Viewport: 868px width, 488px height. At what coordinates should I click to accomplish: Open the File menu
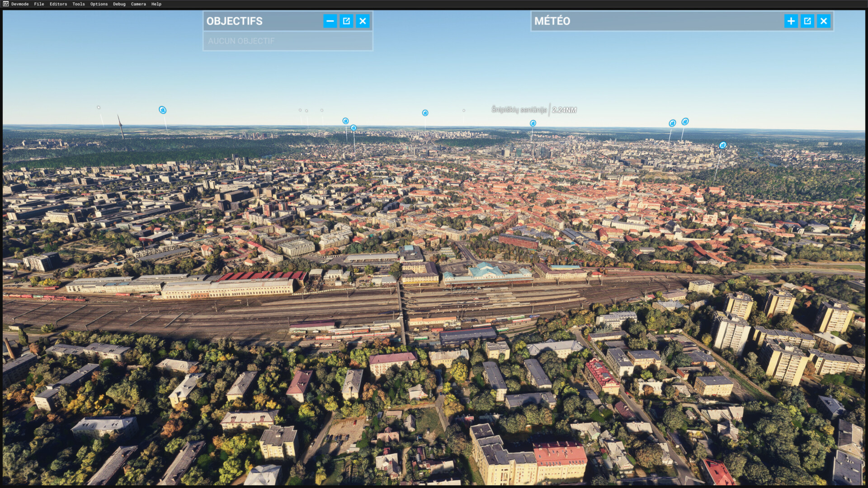coord(39,4)
